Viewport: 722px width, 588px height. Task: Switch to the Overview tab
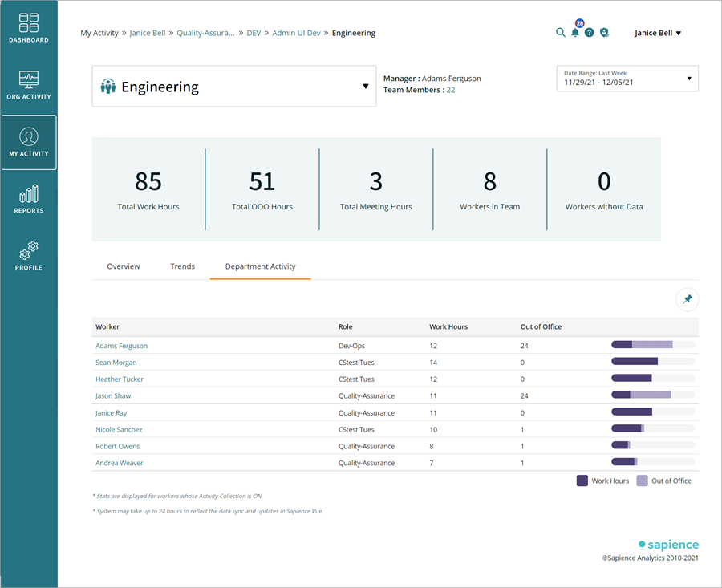pyautogui.click(x=124, y=266)
